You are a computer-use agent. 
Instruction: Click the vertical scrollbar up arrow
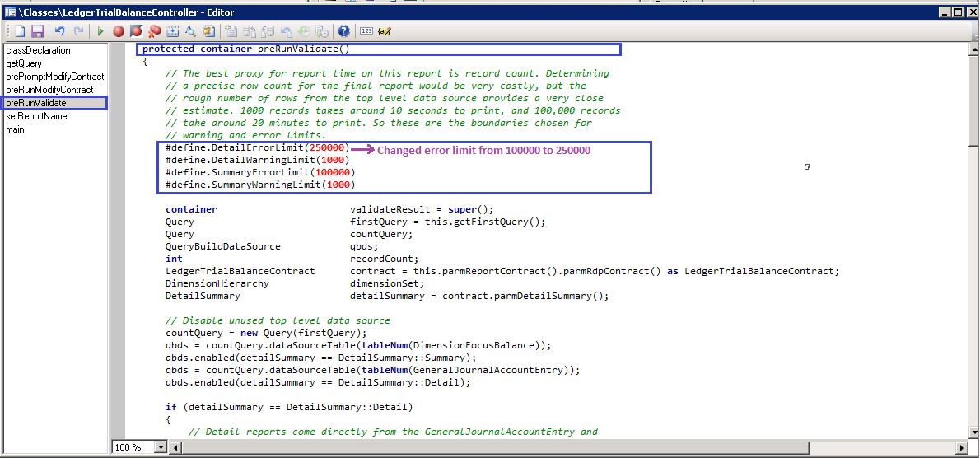[973, 49]
